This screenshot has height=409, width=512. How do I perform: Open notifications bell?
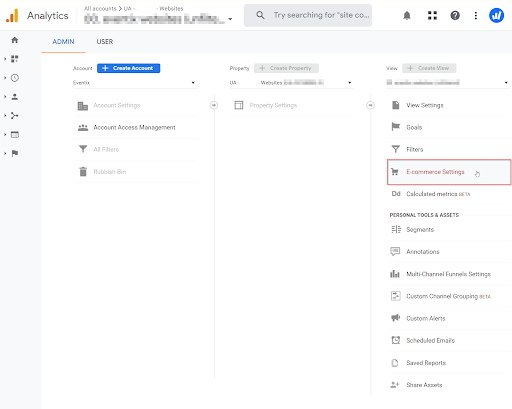[407, 15]
